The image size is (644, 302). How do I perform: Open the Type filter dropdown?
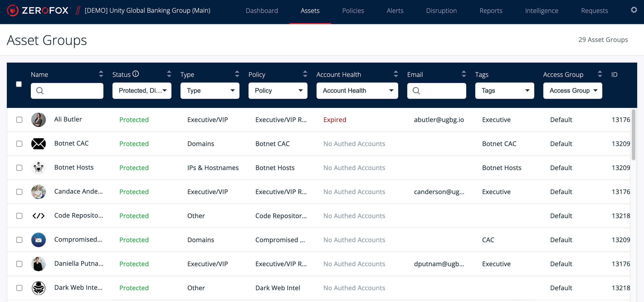[x=210, y=90]
